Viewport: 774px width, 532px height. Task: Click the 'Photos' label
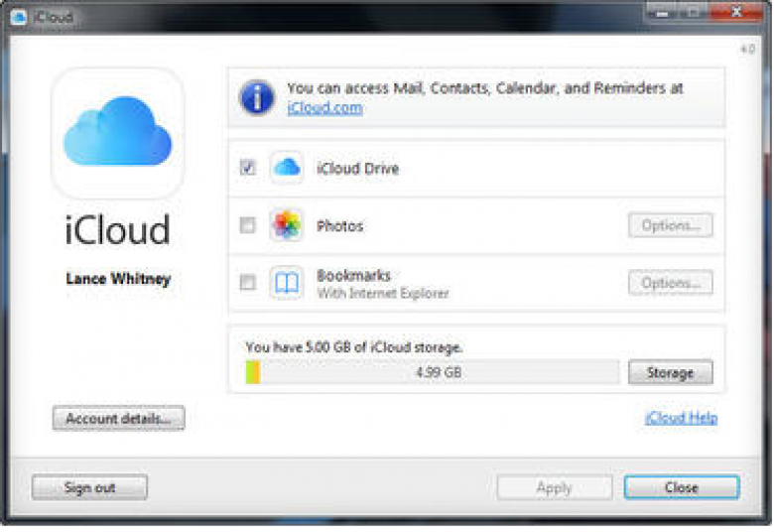click(339, 226)
